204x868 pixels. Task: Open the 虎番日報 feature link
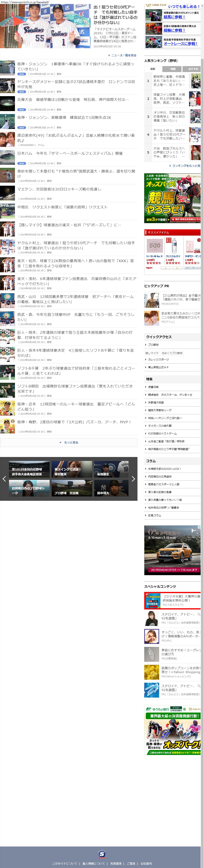pyautogui.click(x=153, y=387)
